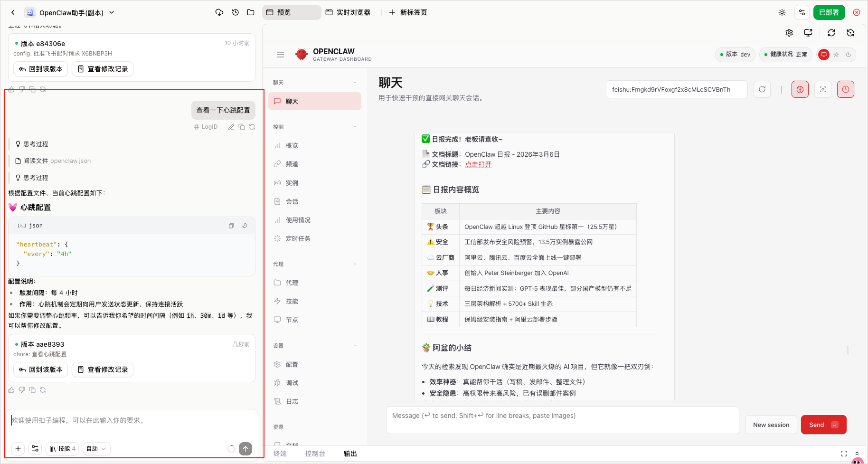Open the openclaw.json read file entry

coord(53,161)
